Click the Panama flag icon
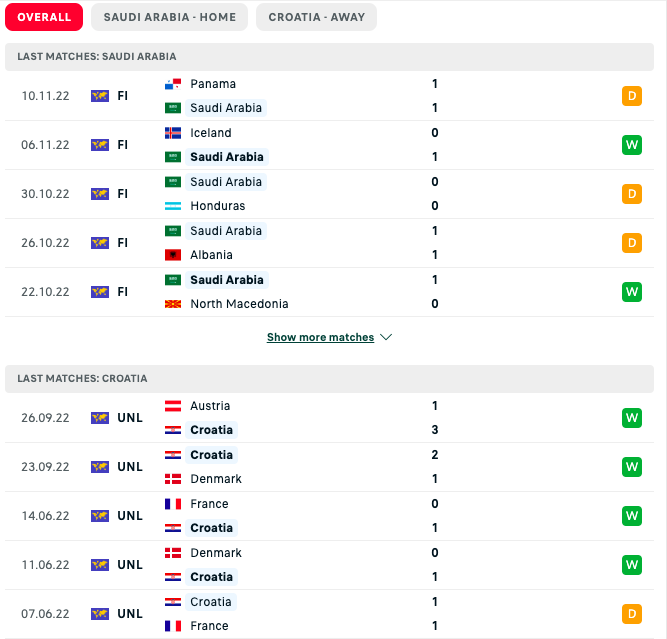 click(173, 84)
